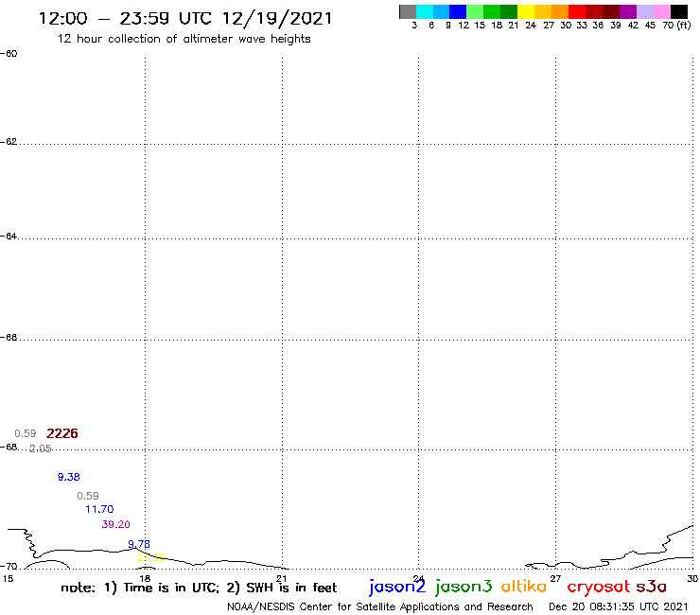The image size is (700, 615).
Task: Click the orange 30 ft legend swatch
Action: (x=560, y=11)
